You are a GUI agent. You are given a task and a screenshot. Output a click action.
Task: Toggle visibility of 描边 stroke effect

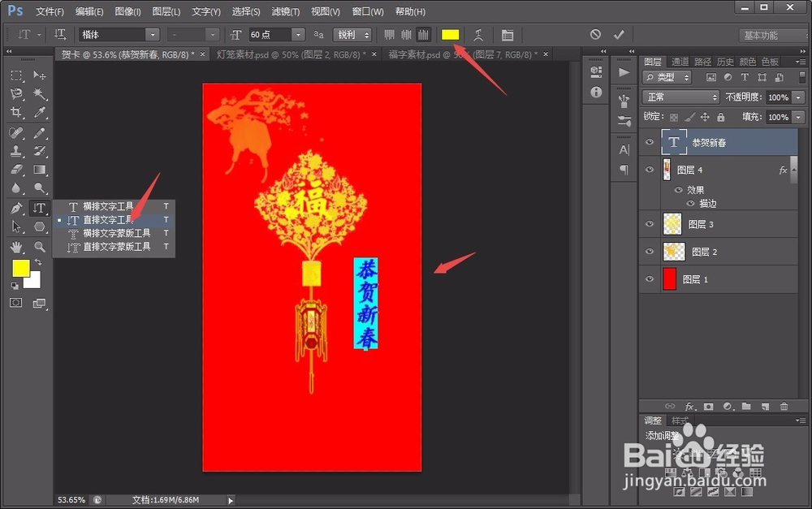[x=690, y=204]
